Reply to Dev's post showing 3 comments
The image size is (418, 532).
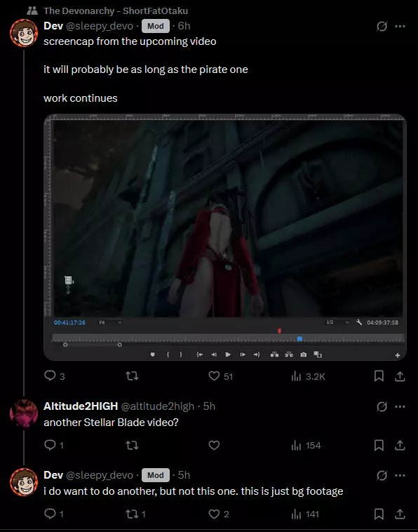[50, 375]
